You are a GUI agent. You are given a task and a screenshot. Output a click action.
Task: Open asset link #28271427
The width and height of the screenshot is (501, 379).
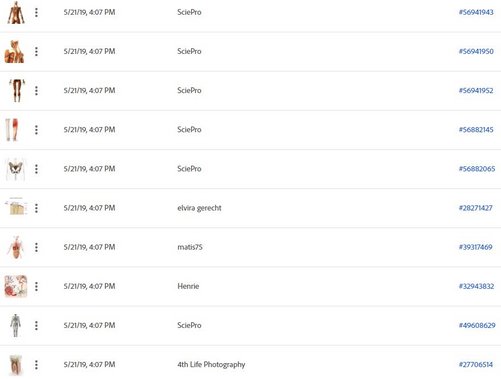click(476, 208)
